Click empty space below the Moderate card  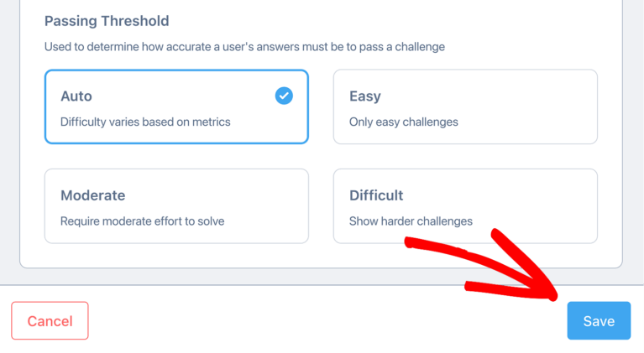click(x=176, y=256)
